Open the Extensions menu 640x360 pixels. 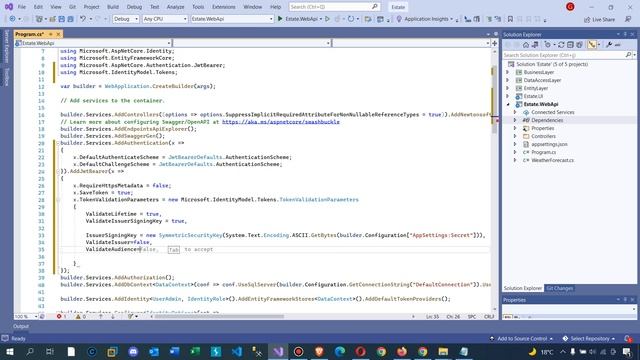click(224, 7)
